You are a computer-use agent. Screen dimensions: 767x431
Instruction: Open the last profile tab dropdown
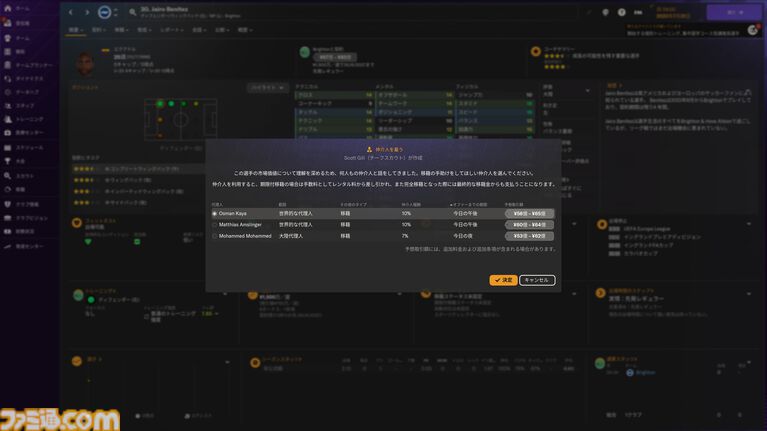tap(245, 30)
